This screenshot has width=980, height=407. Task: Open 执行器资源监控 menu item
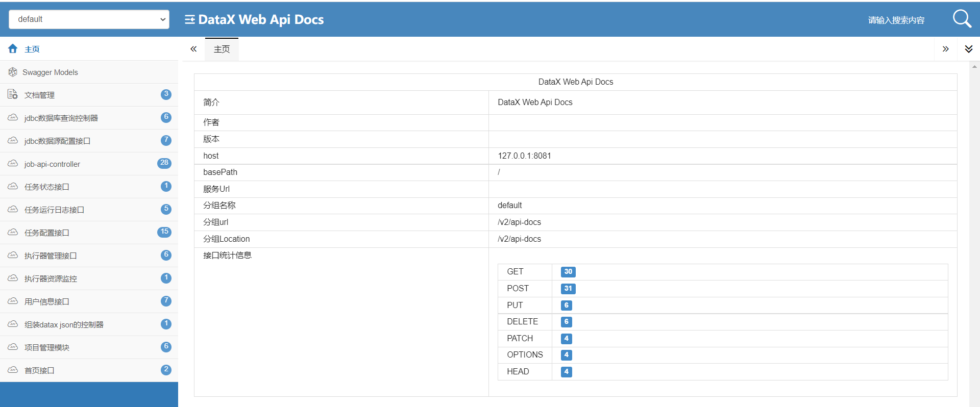point(89,278)
